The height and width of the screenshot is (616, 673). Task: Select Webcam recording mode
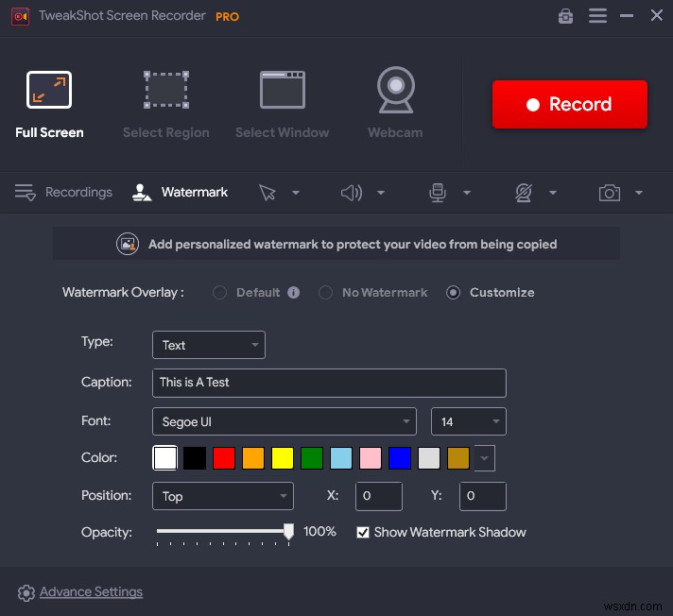tap(395, 103)
